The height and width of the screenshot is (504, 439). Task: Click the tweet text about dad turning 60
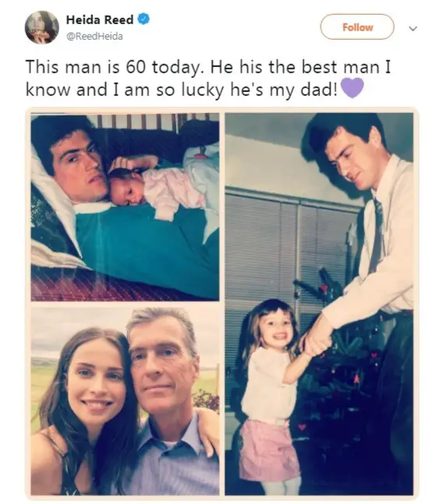coord(208,78)
